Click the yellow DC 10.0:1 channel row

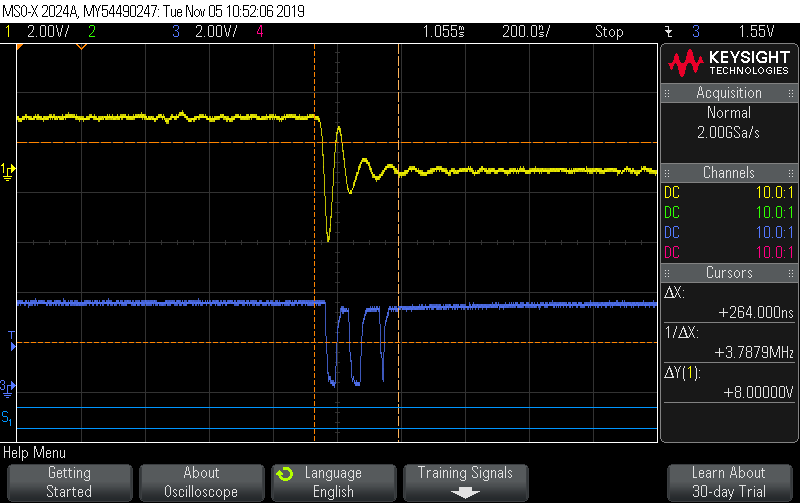pyautogui.click(x=729, y=193)
